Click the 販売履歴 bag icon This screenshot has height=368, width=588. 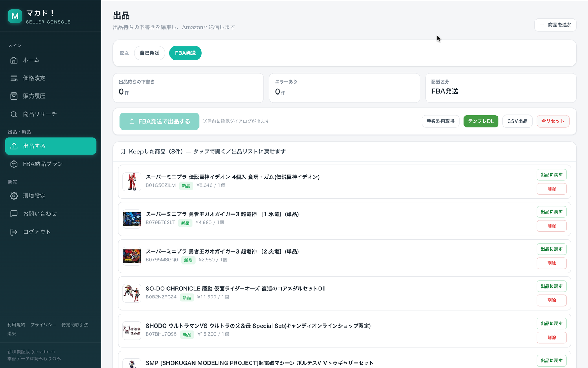14,96
